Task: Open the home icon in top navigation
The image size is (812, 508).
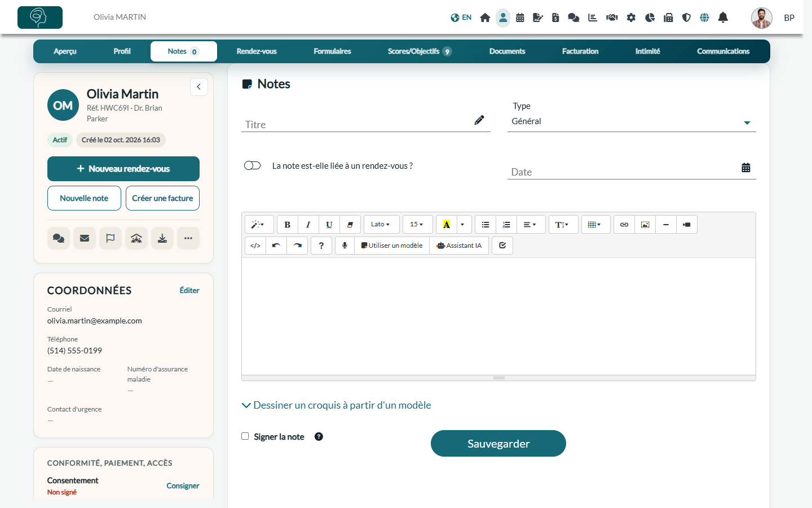Action: [x=485, y=17]
